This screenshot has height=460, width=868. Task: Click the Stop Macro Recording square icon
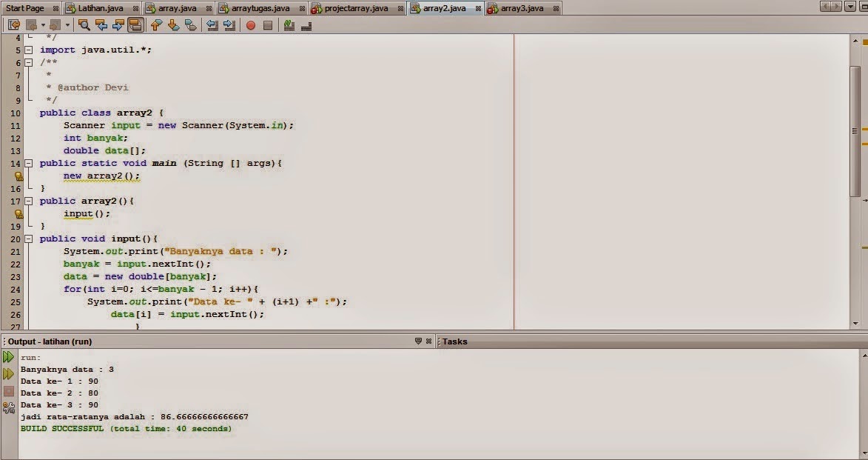(268, 25)
